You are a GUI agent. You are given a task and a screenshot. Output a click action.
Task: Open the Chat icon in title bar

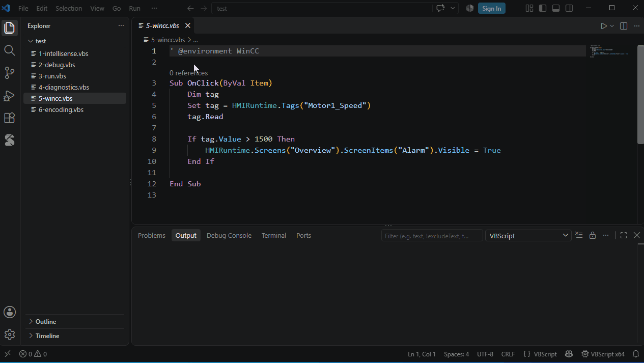click(x=440, y=8)
